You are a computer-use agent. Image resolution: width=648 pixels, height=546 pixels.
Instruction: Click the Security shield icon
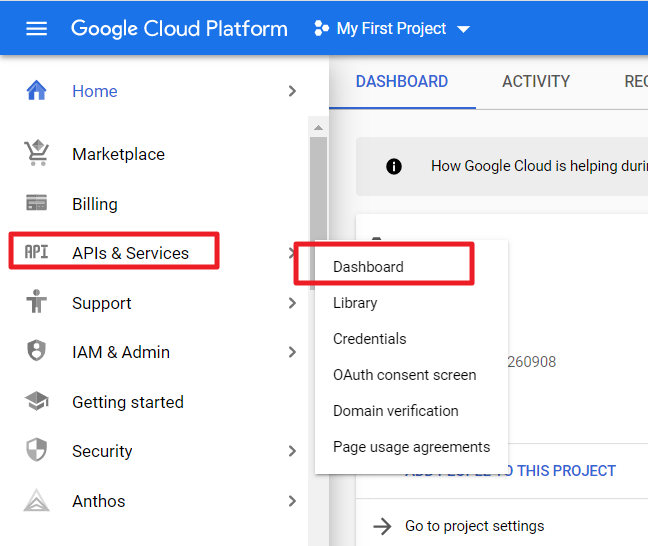[x=37, y=451]
